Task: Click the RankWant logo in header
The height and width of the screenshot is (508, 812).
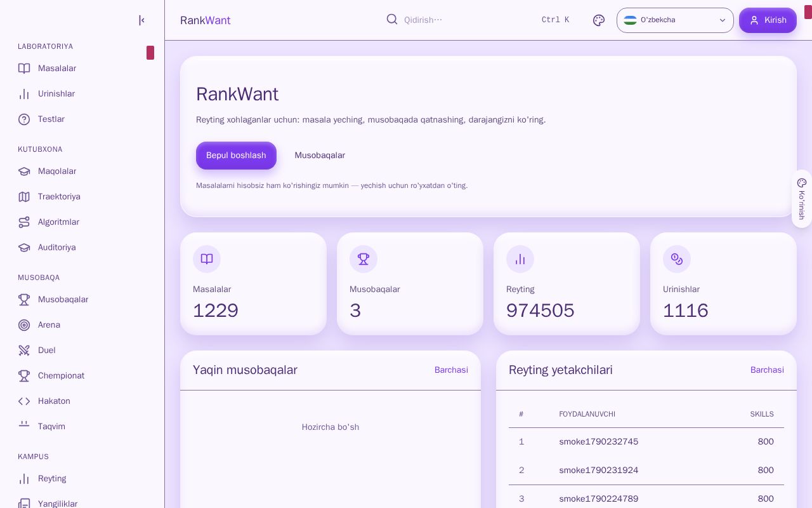Action: (205, 20)
